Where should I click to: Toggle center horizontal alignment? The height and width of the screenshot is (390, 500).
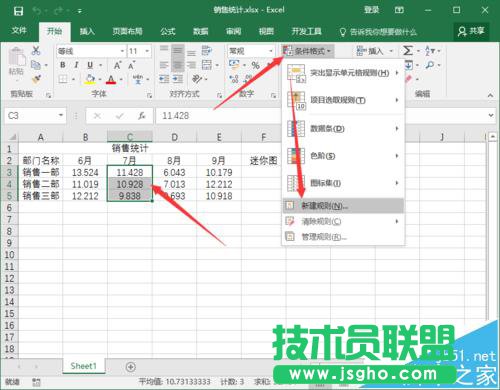(x=178, y=65)
